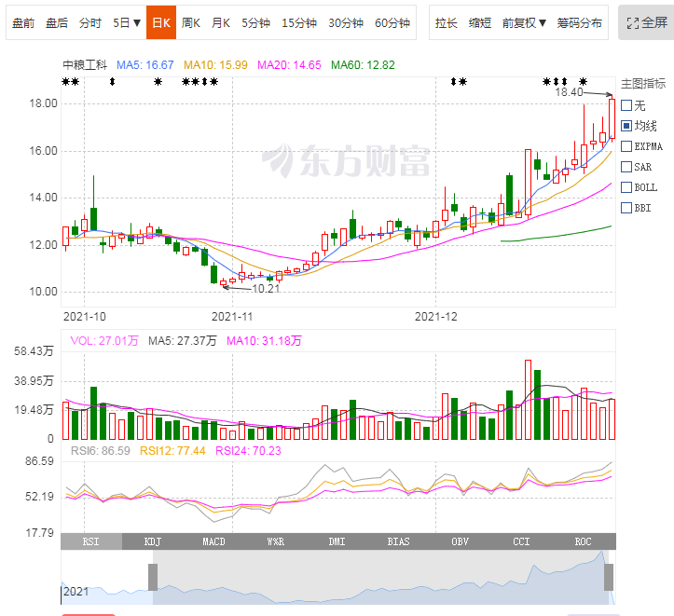The image size is (674, 616).
Task: Switch to 盘前 pre-market view
Action: coord(23,22)
